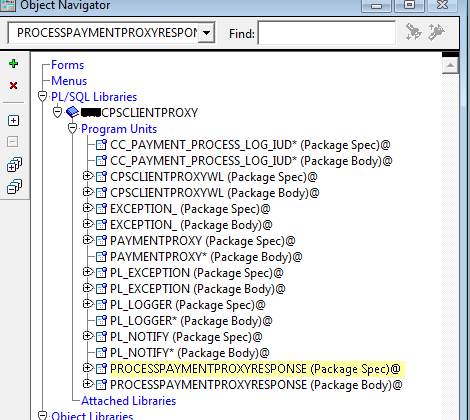Click icon of PL_NOTIFY* Package Body
Viewport: 470px width, 420px height.
(x=101, y=353)
